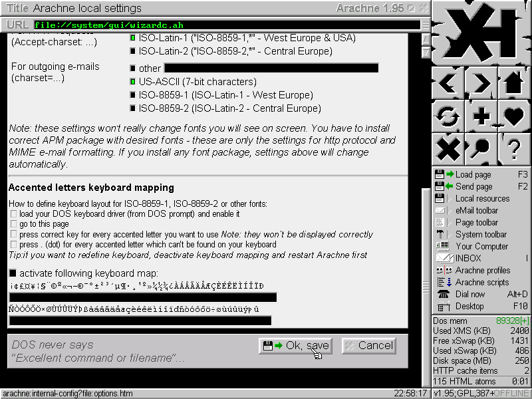Viewport: 532px width, 399px height.
Task: Open Arachne scripts entry
Action: pyautogui.click(x=481, y=282)
